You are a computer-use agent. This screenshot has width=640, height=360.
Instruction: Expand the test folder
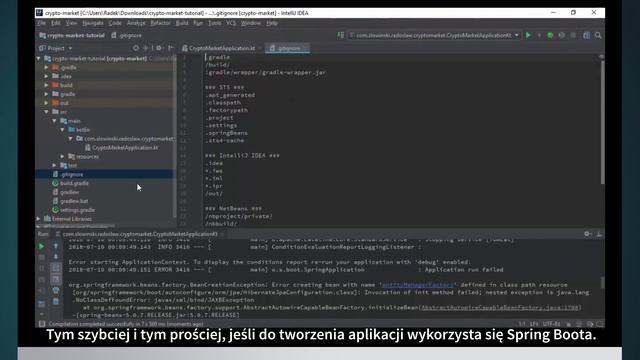click(x=54, y=165)
